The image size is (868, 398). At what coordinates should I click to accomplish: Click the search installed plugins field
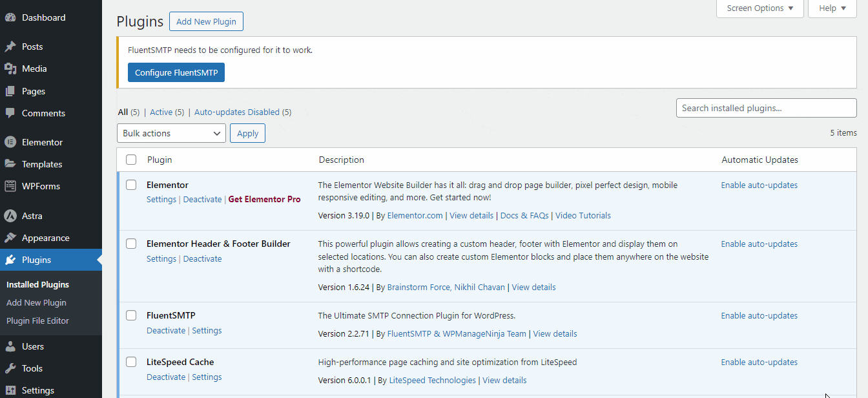point(765,108)
